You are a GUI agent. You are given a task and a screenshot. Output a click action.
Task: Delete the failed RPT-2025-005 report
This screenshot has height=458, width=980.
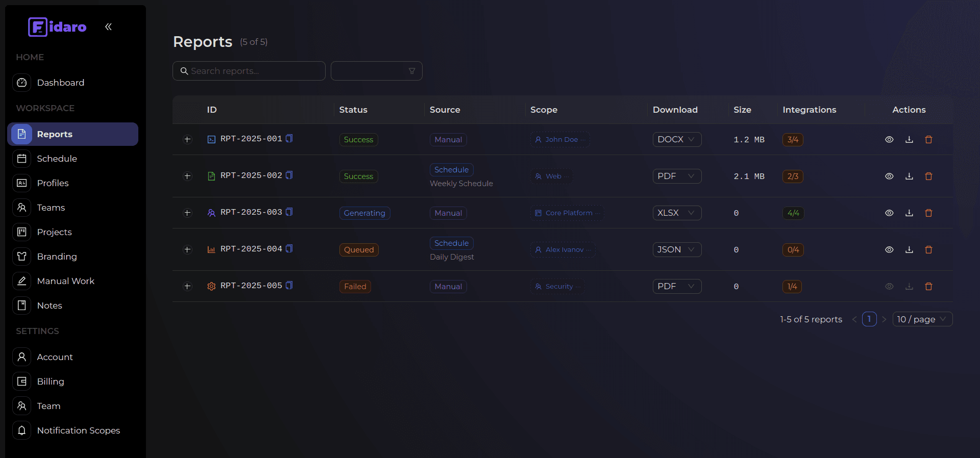(928, 287)
